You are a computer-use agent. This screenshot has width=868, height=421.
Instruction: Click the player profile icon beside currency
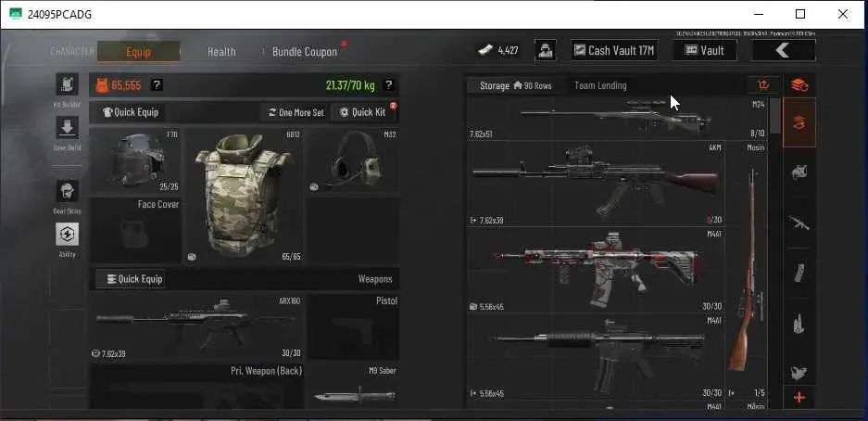546,50
